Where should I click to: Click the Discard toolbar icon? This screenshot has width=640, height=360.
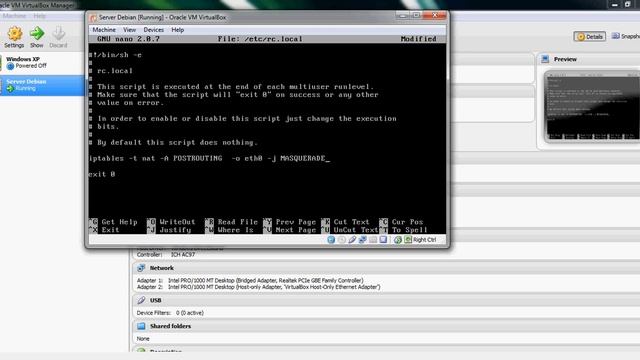[x=58, y=37]
